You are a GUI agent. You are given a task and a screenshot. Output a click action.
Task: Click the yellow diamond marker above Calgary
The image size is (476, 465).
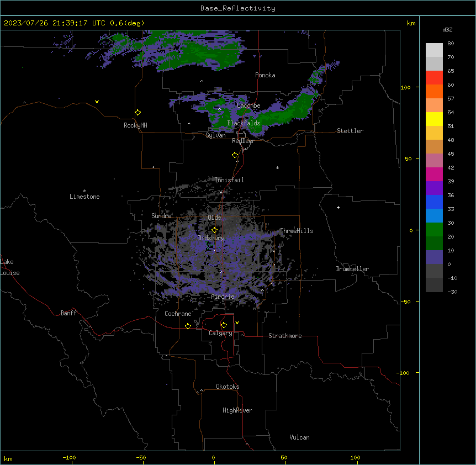(224, 325)
